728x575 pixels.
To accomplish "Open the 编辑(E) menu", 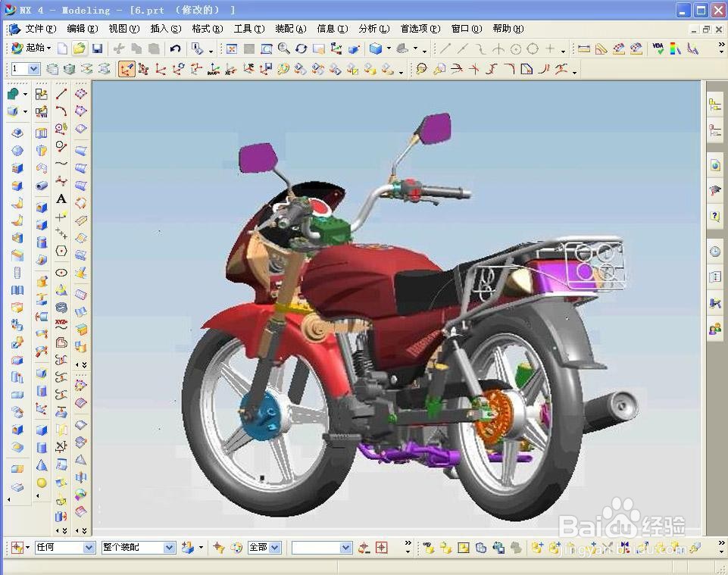I will 82,29.
